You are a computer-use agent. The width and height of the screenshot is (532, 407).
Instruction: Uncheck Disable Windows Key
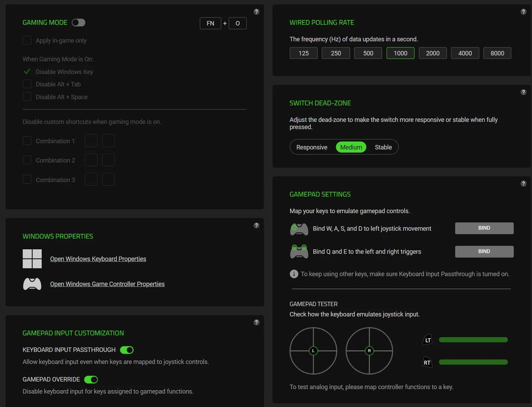(x=27, y=72)
